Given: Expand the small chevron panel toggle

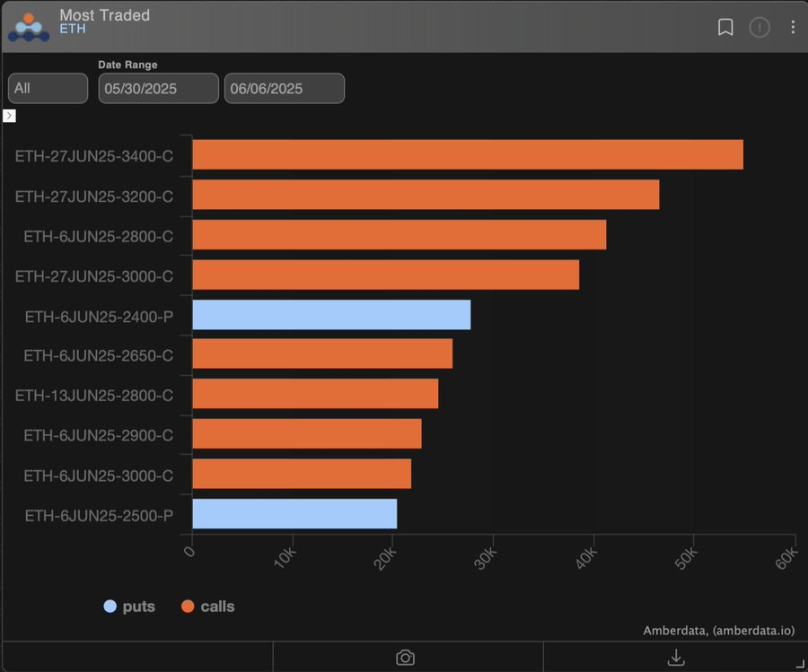Looking at the screenshot, I should 10,116.
